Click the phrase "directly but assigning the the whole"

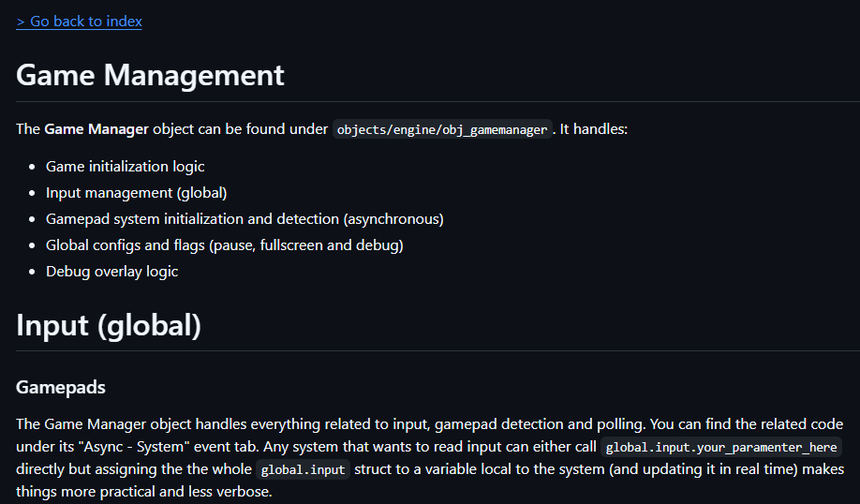(x=133, y=469)
